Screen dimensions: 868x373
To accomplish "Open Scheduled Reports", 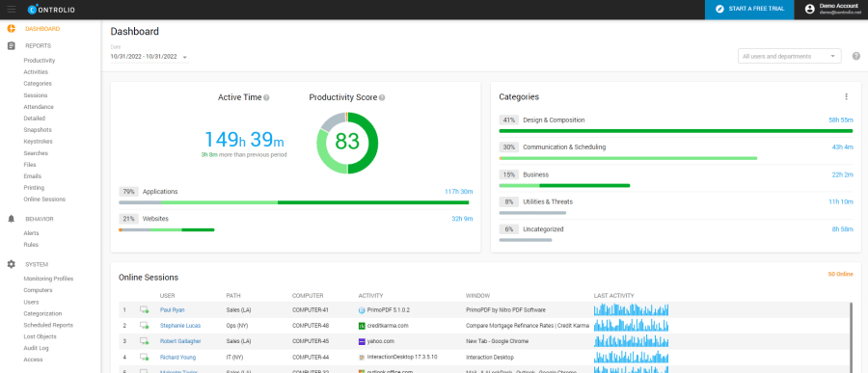I will coord(48,326).
